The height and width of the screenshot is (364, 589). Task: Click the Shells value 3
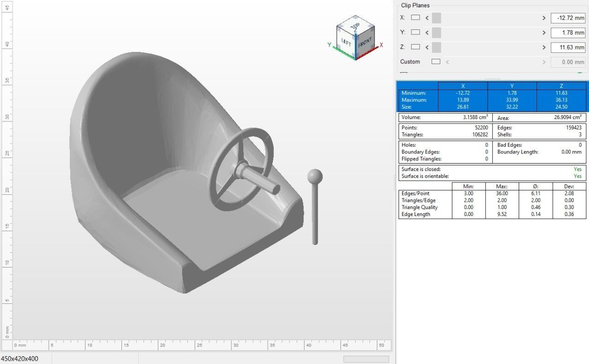(x=580, y=135)
